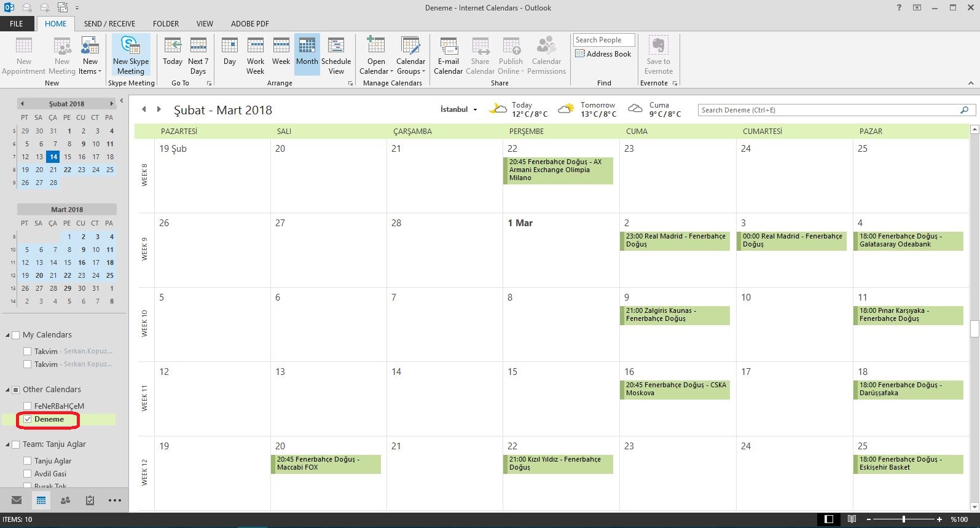
Task: Switch to the FOLDER tab
Action: pos(166,24)
